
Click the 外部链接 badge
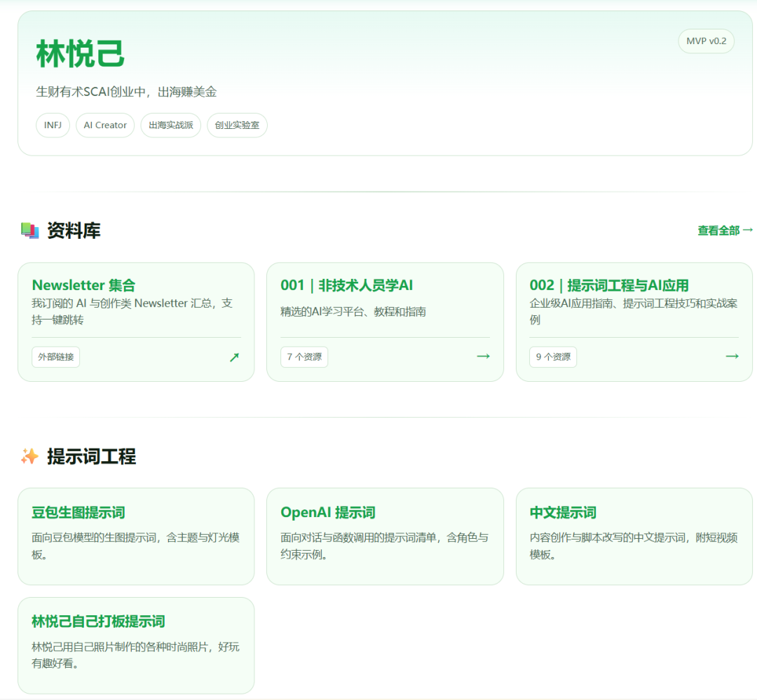click(56, 357)
